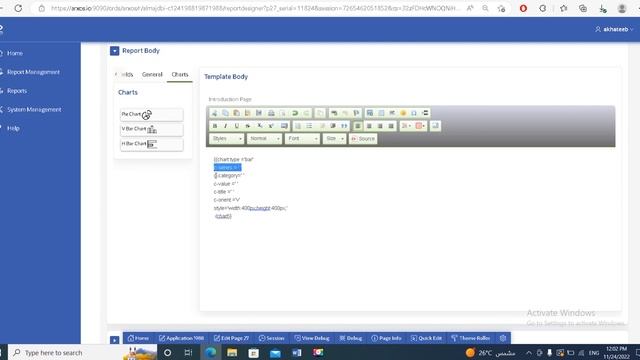Insert a bulleted list
Viewport: 640px width, 360px height.
pos(309,126)
